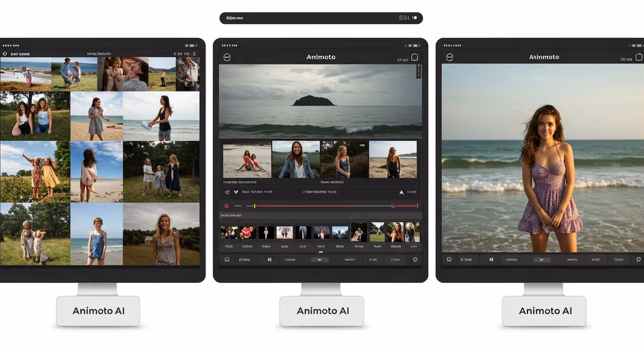Start recording with the red circle button
This screenshot has height=351, width=644.
coord(227,206)
